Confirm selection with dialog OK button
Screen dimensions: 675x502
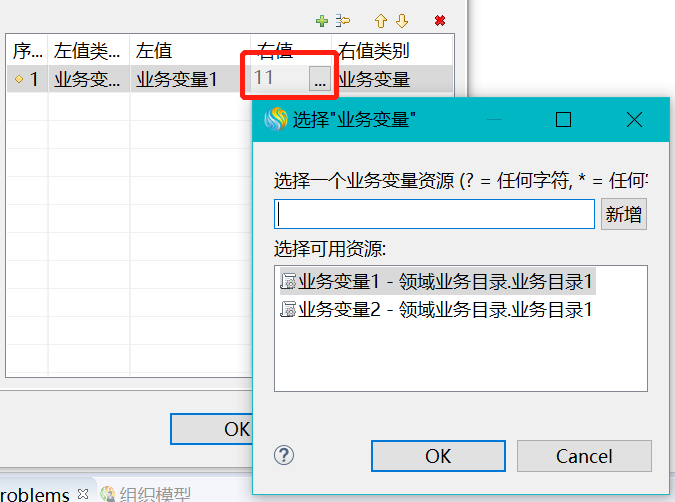(438, 456)
